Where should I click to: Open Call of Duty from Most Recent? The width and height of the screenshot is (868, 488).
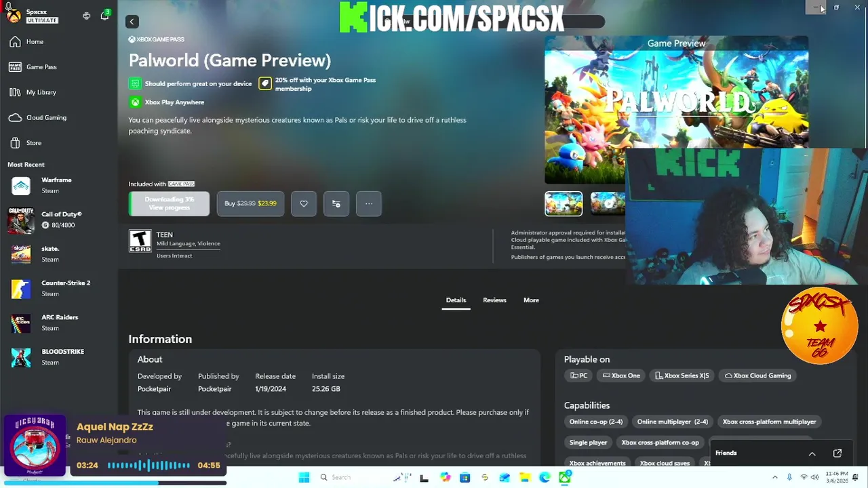[59, 220]
